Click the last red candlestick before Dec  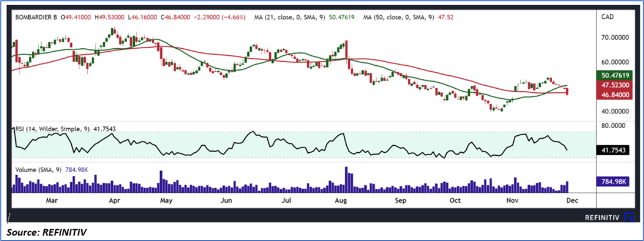(x=567, y=92)
